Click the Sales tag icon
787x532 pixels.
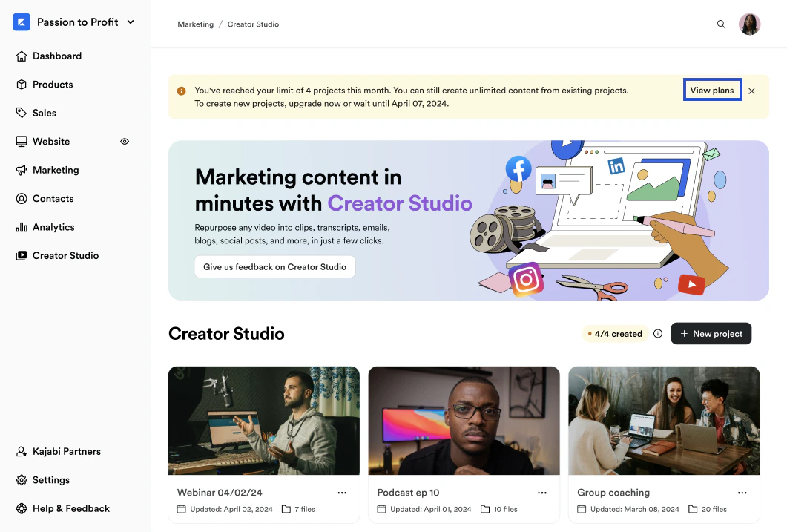[22, 113]
